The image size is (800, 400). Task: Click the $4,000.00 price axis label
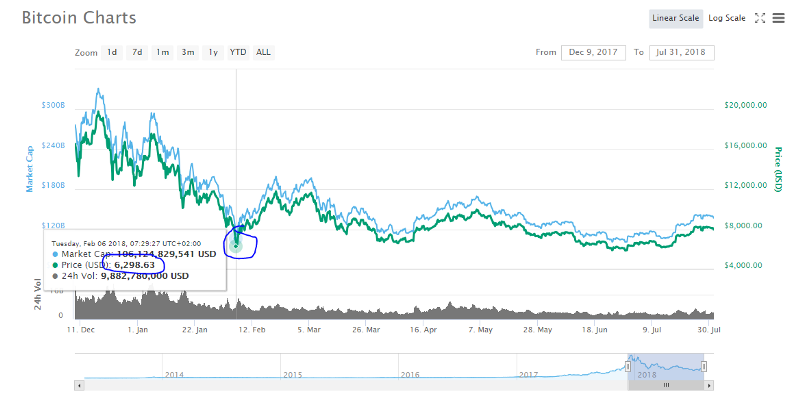745,265
